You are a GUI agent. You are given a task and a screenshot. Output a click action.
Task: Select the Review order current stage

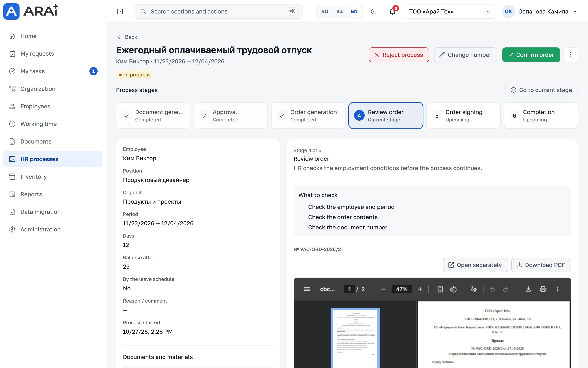tap(386, 116)
